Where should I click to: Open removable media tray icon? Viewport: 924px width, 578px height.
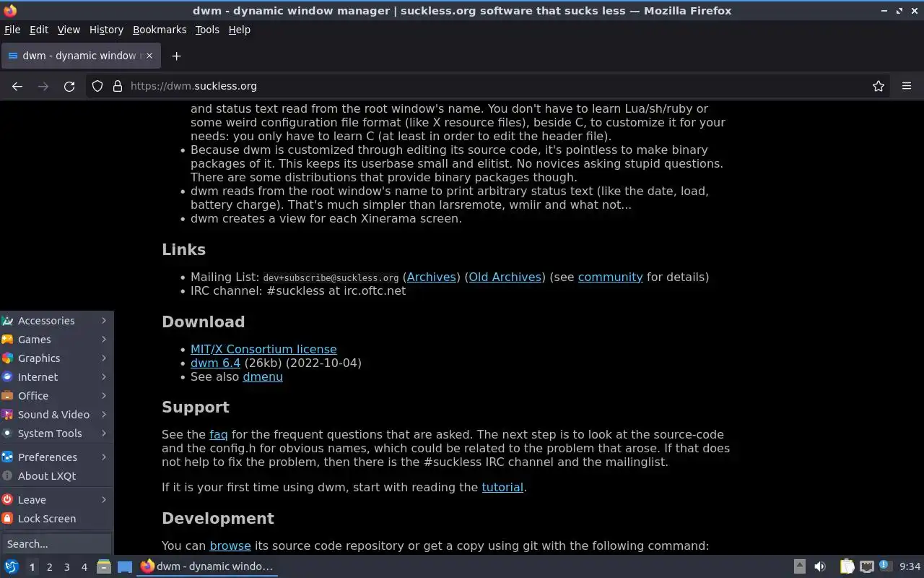coord(800,566)
